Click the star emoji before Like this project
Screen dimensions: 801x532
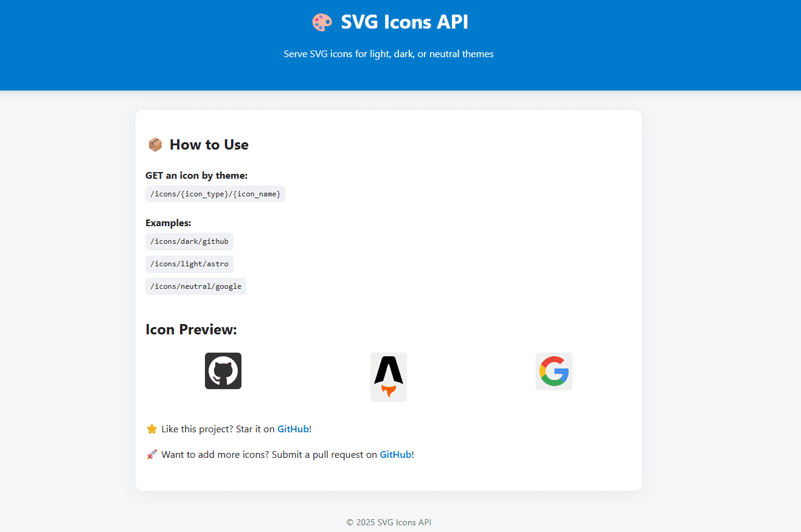[152, 429]
